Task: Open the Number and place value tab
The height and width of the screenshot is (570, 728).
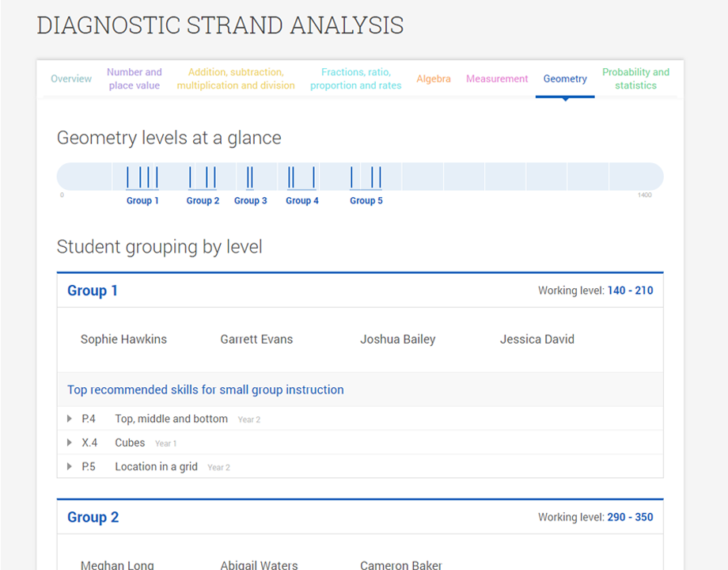Action: (135, 78)
